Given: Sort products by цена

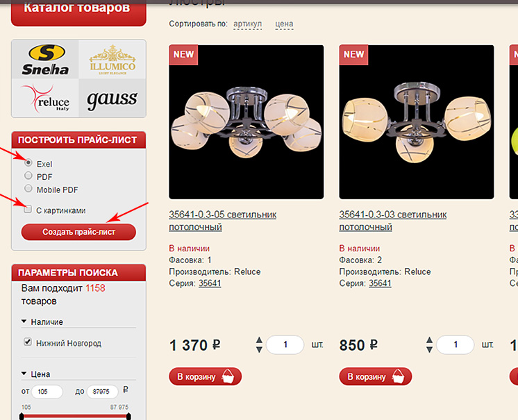Looking at the screenshot, I should [x=284, y=24].
